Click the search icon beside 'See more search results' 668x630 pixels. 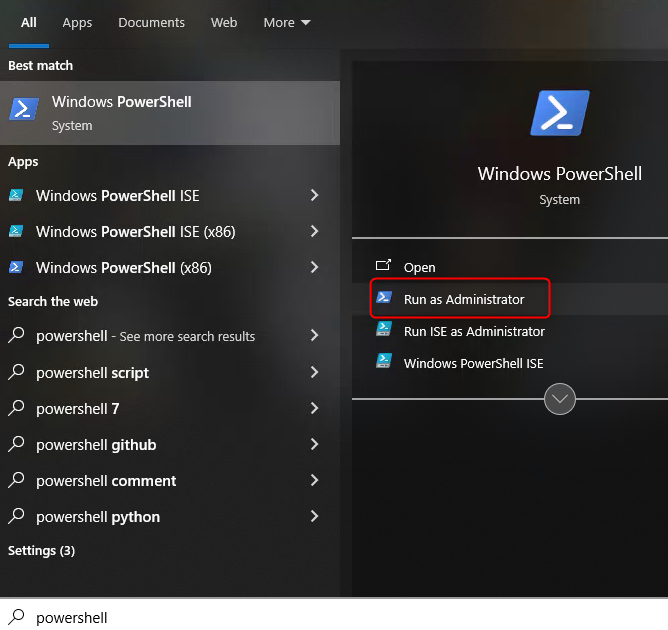[17, 335]
